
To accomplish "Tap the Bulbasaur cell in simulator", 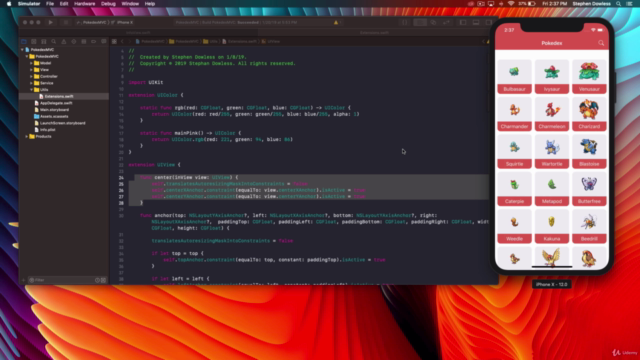I will [x=514, y=76].
